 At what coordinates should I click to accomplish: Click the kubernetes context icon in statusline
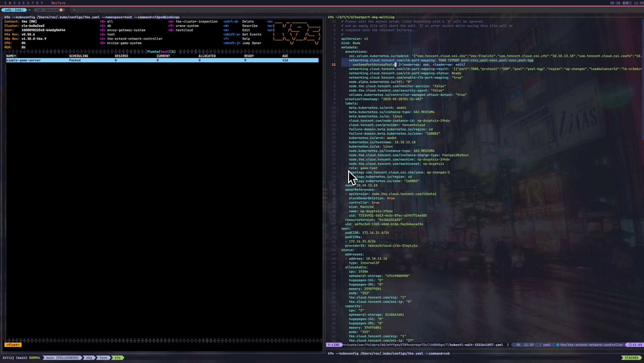pos(558,345)
